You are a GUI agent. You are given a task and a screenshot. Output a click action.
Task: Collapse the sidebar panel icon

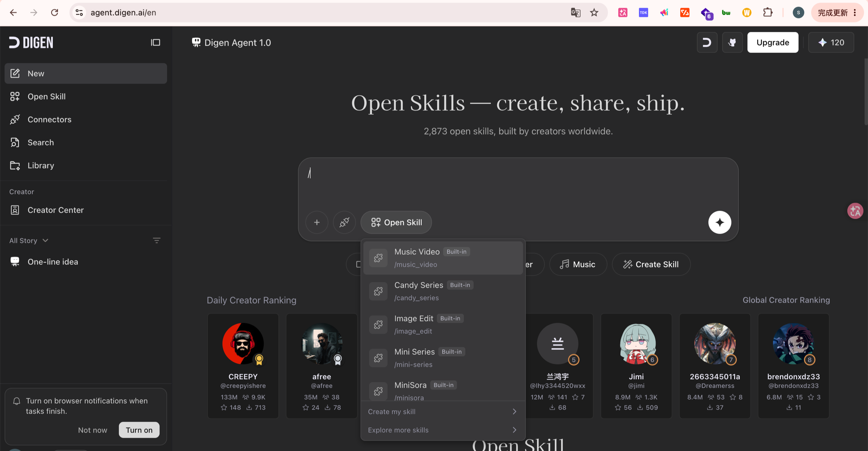click(155, 42)
